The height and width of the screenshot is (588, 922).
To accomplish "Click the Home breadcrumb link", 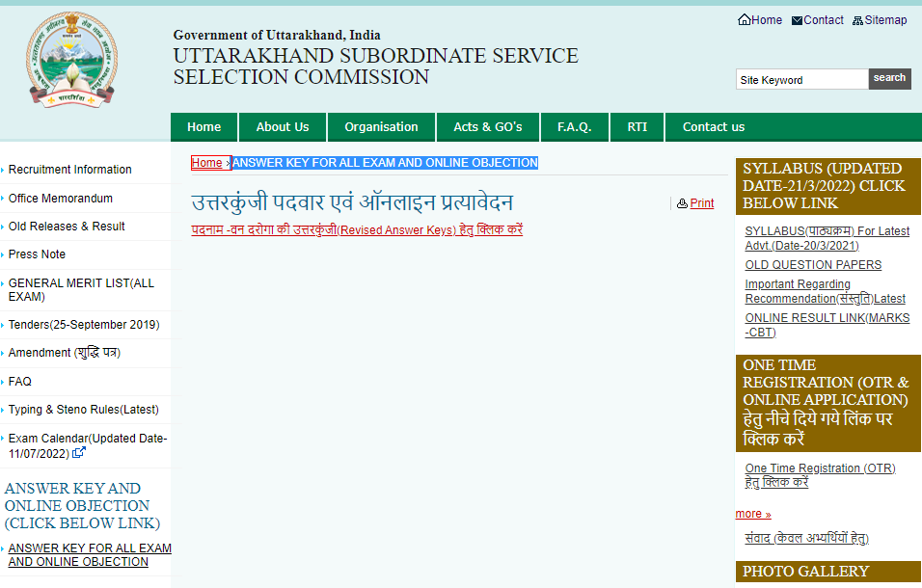I will point(207,163).
